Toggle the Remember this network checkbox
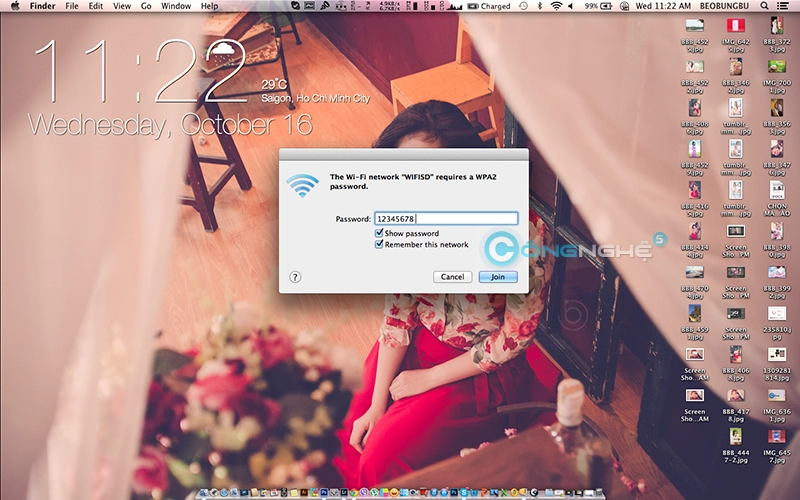This screenshot has width=800, height=500. (x=379, y=244)
